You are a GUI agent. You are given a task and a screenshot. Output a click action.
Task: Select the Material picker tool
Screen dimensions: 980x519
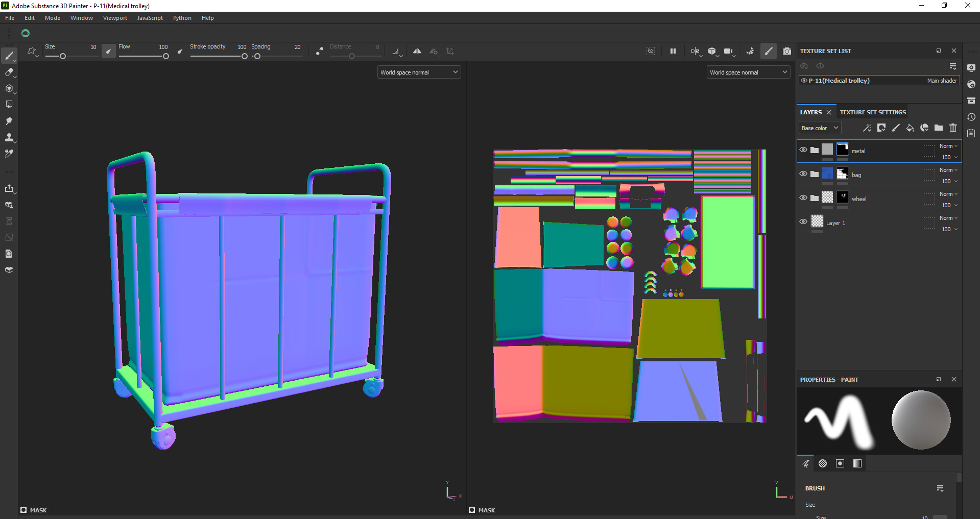coord(9,154)
